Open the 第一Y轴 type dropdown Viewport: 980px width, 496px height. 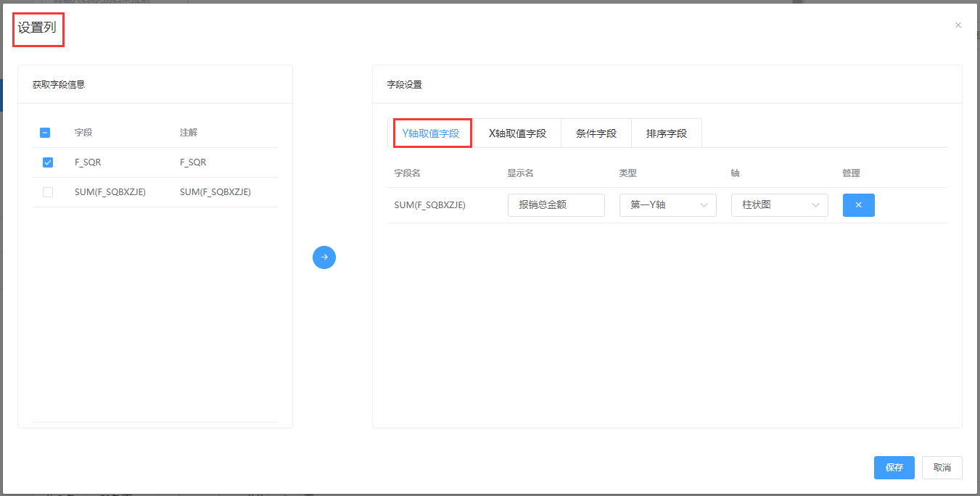667,205
